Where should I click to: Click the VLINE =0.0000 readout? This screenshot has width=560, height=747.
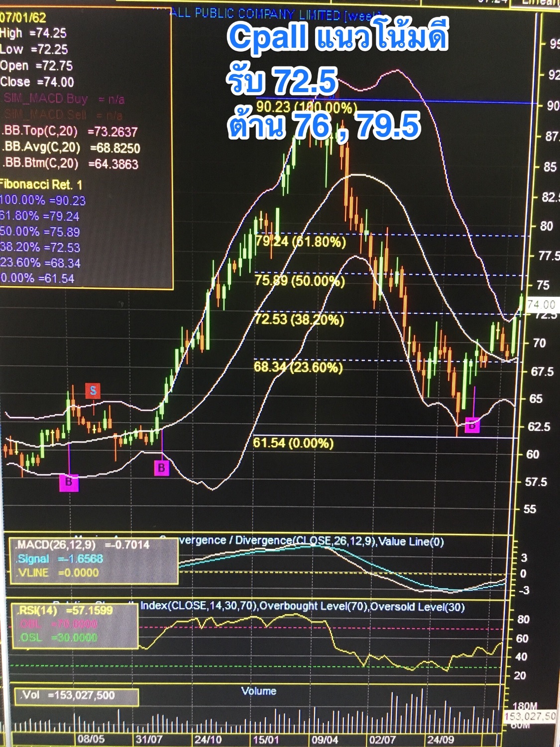(x=57, y=573)
